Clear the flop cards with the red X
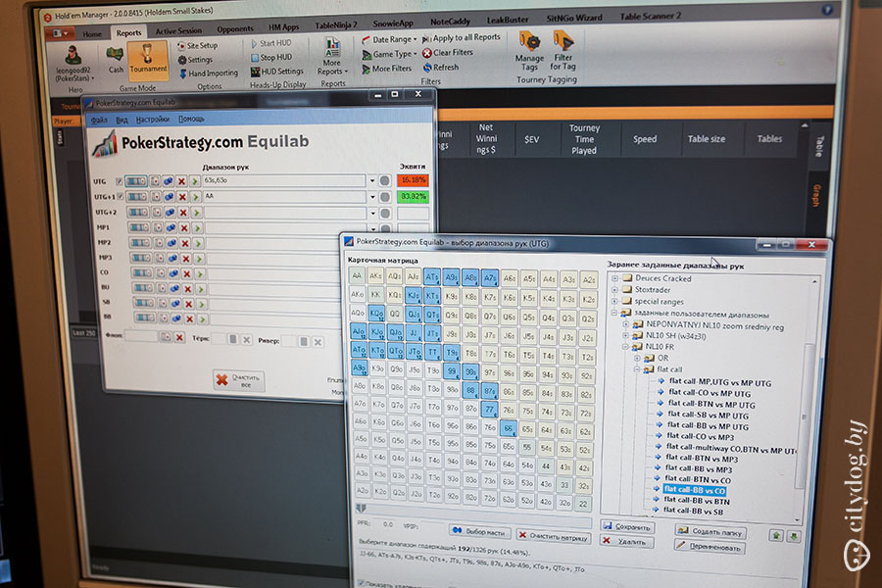 179,337
